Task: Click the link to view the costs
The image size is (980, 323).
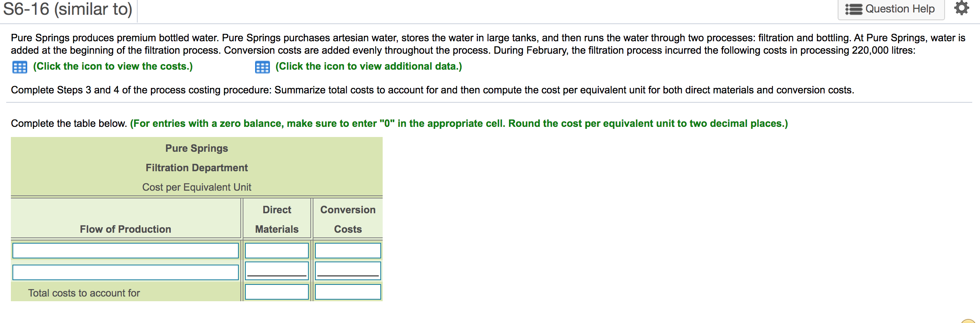Action: (113, 67)
